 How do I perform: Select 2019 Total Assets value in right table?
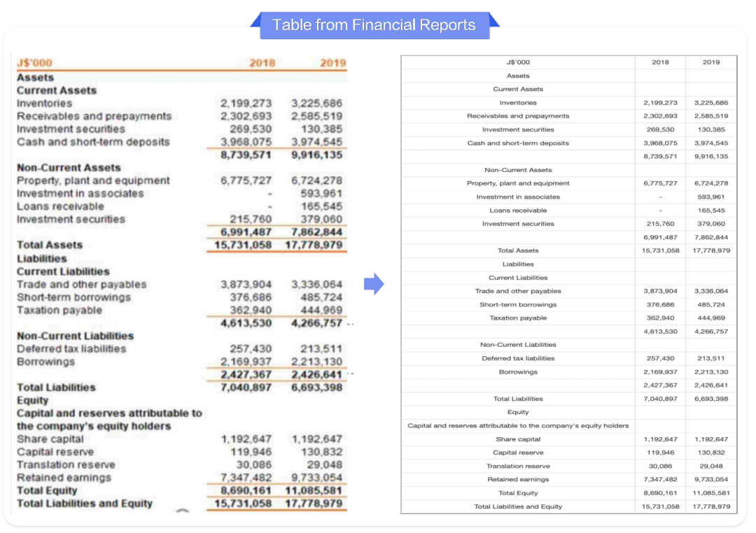(x=710, y=250)
